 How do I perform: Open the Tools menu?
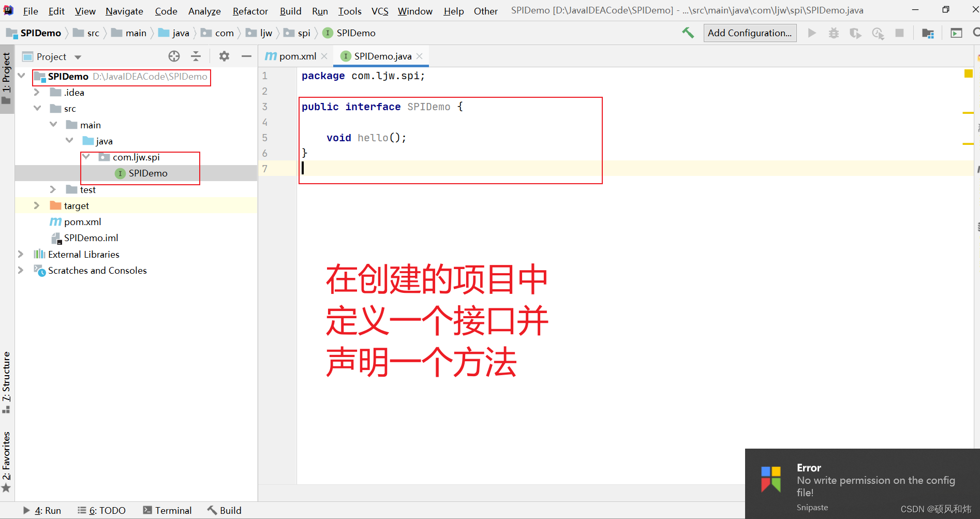point(350,11)
